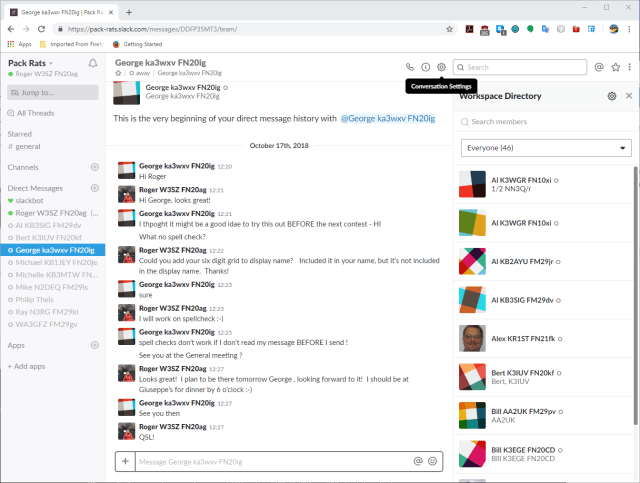The image size is (640, 483).
Task: Open Bill AA2UK FM29pv directory entry
Action: [x=543, y=415]
